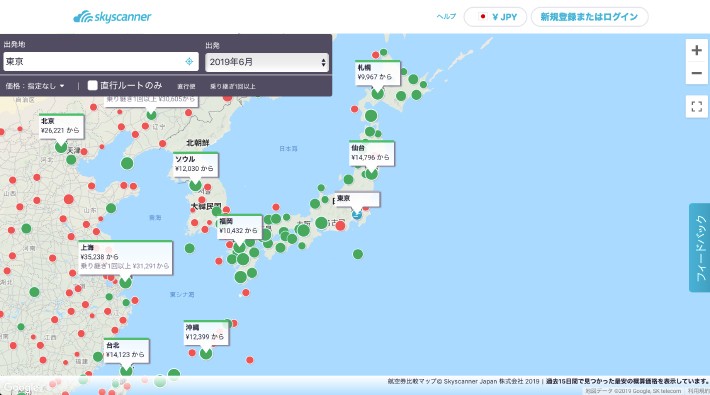Viewport: 710px width, 395px height.
Task: Click the green marker beside the 天津 label
Action: coord(71,159)
